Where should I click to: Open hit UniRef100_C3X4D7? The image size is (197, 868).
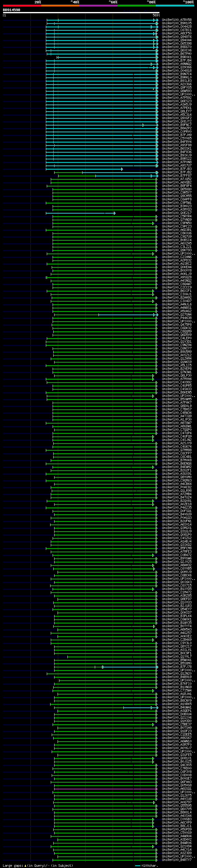point(177,301)
